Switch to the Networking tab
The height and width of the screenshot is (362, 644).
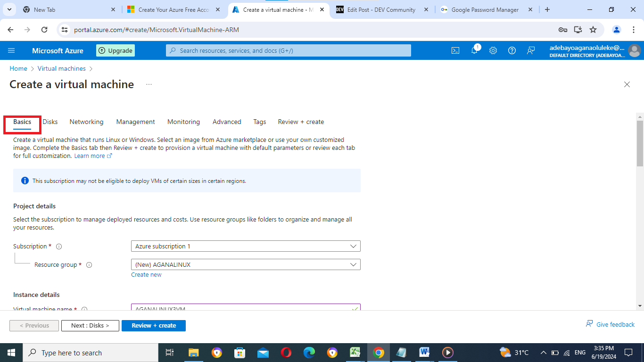[x=86, y=122]
